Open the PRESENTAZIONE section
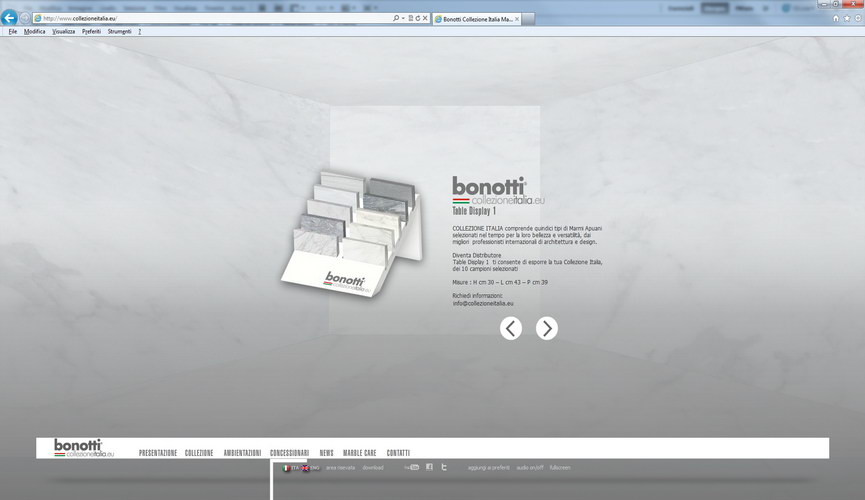 158,453
